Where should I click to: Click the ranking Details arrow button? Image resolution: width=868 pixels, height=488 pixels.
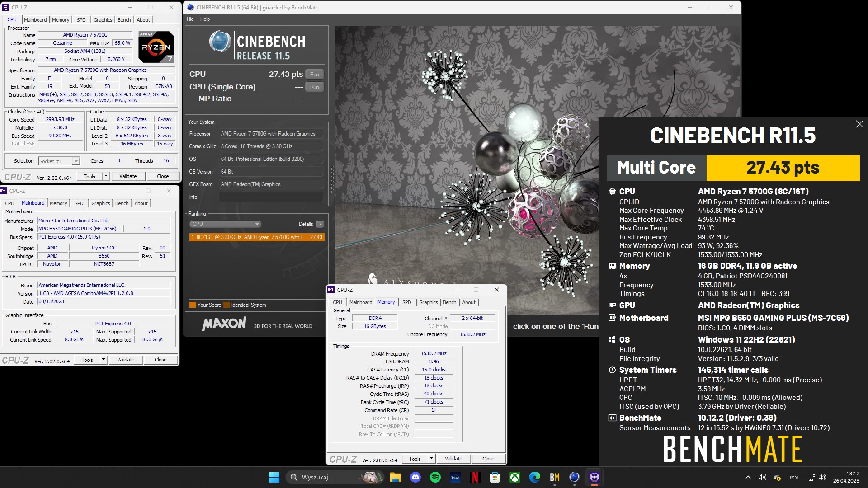click(320, 224)
